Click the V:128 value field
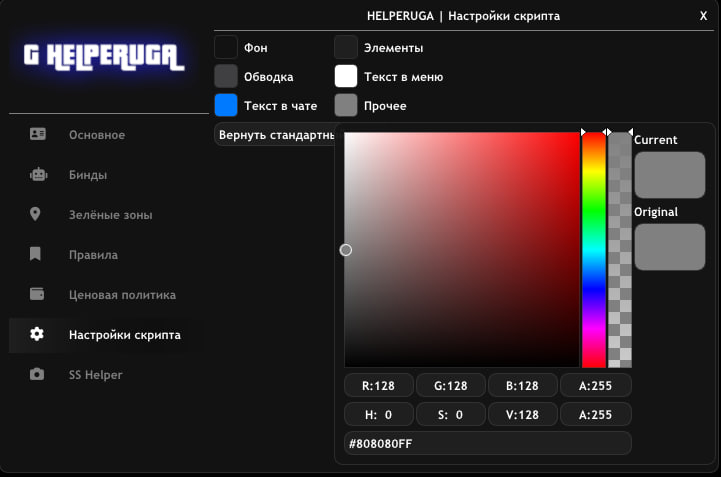 (x=522, y=414)
